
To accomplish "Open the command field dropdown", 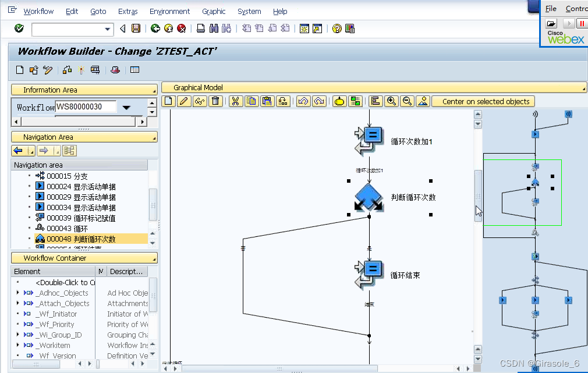I will pos(108,29).
